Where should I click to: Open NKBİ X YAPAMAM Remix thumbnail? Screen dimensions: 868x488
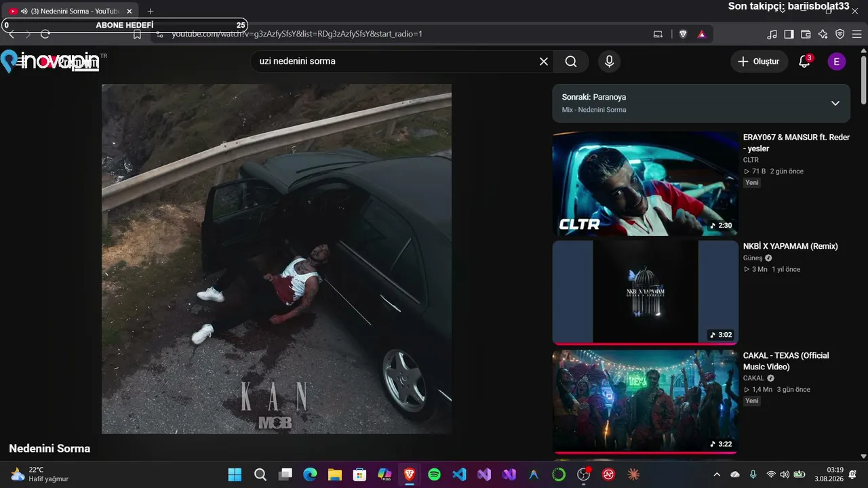[645, 293]
